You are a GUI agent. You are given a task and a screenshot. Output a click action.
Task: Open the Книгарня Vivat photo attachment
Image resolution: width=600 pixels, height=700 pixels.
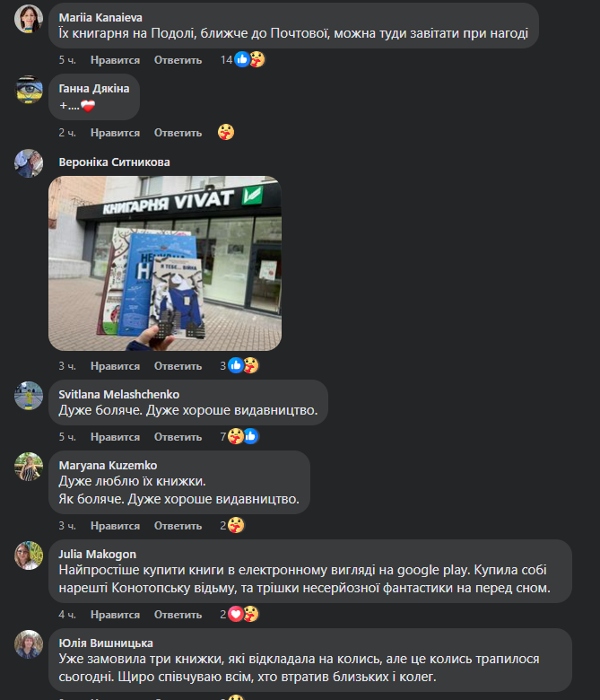(x=165, y=263)
